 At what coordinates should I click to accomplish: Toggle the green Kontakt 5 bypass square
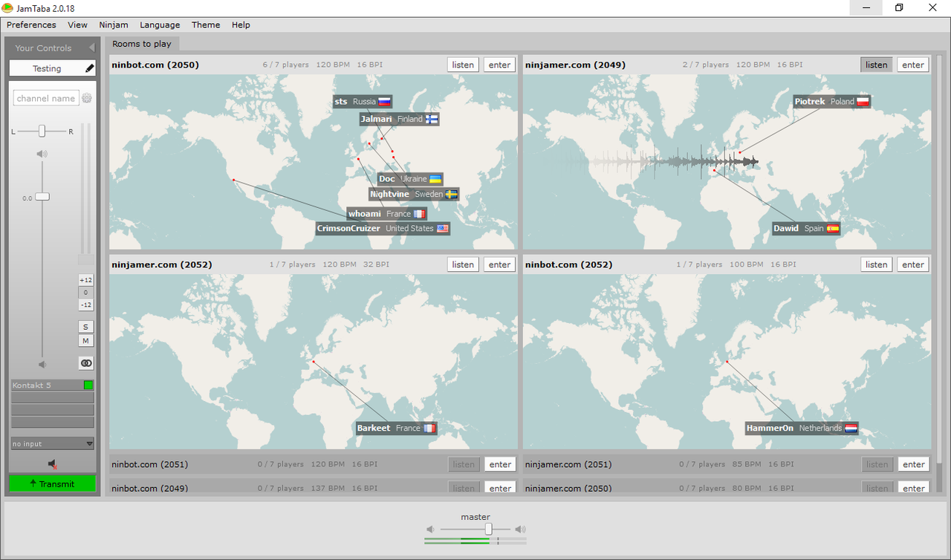pos(88,385)
